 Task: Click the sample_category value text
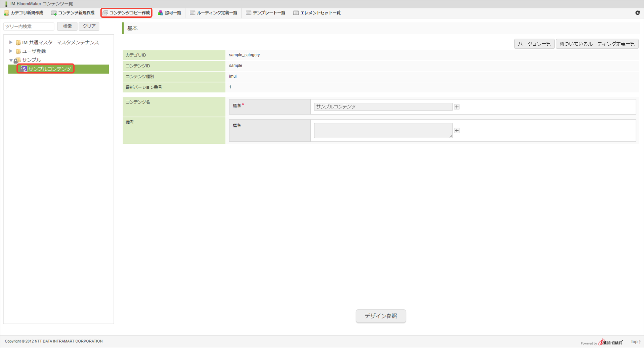pyautogui.click(x=245, y=55)
